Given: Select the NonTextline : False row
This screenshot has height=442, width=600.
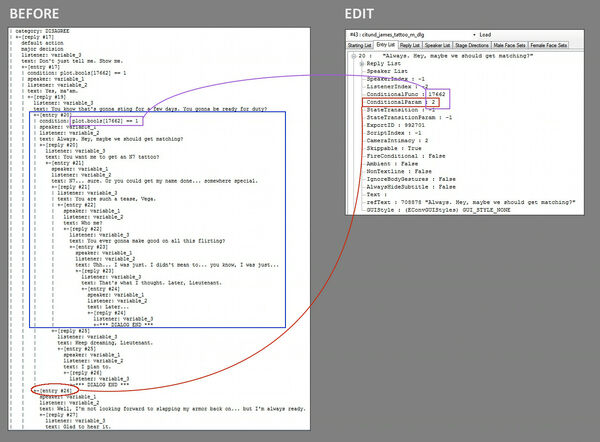Looking at the screenshot, I should 399,171.
